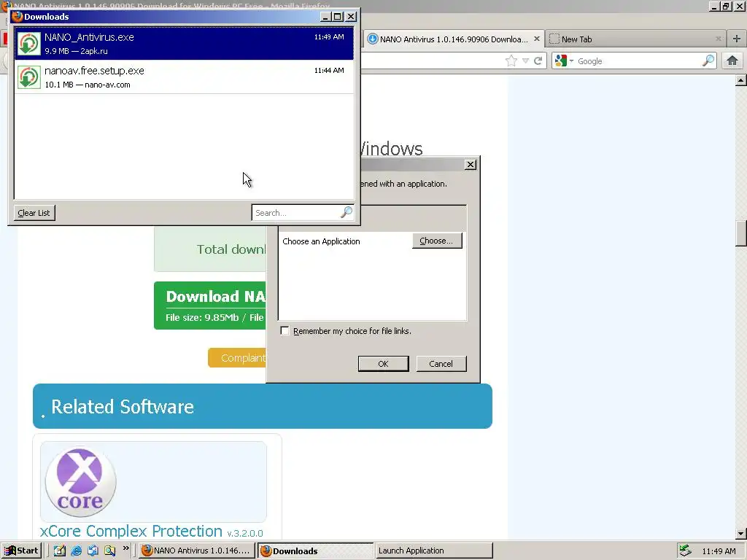Bookmark page with the star icon
This screenshot has height=560, width=747.
(511, 61)
